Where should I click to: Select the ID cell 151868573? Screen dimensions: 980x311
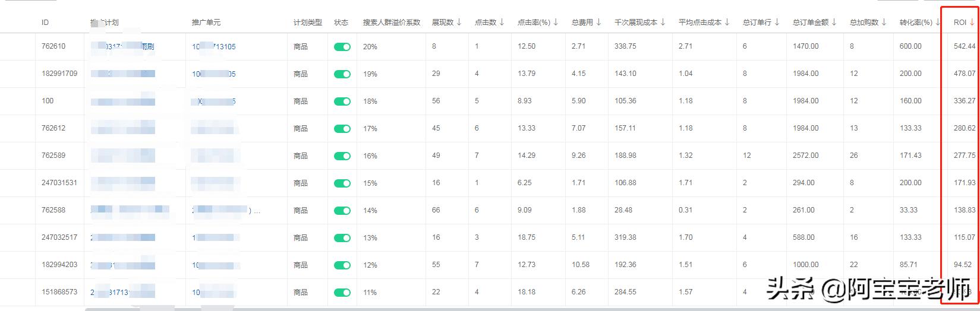[59, 292]
